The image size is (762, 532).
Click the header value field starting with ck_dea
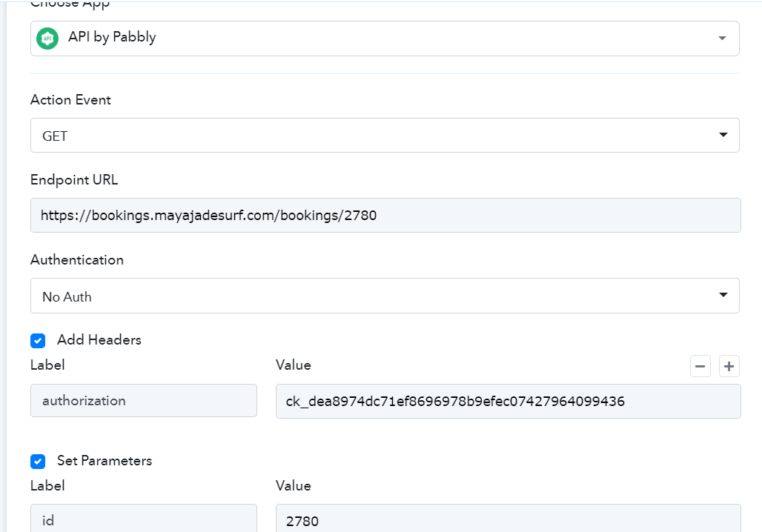tap(508, 401)
